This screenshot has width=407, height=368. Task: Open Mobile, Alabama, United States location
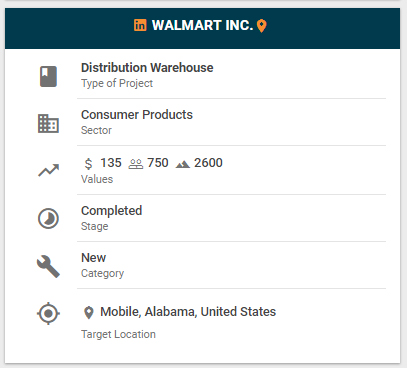pos(188,312)
